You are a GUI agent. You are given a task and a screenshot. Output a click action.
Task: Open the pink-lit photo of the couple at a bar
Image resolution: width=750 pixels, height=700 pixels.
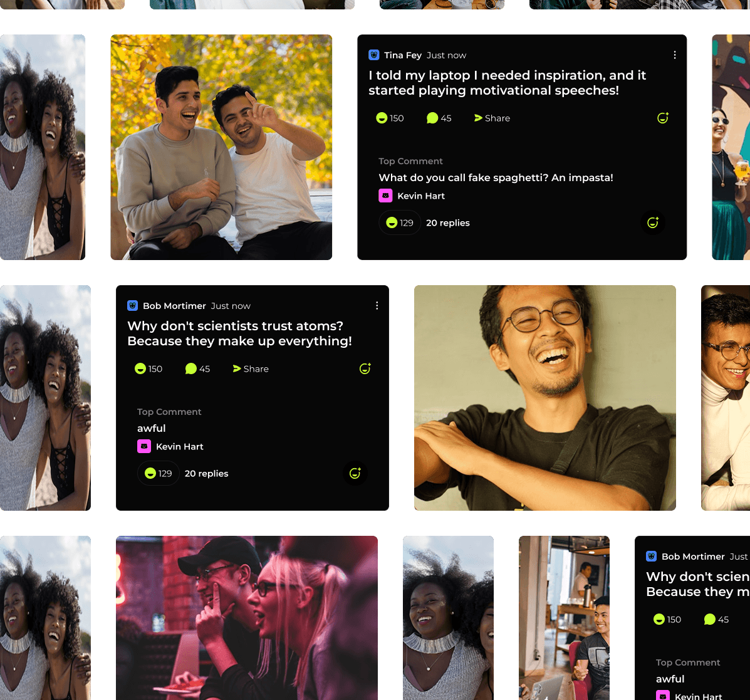(x=247, y=617)
